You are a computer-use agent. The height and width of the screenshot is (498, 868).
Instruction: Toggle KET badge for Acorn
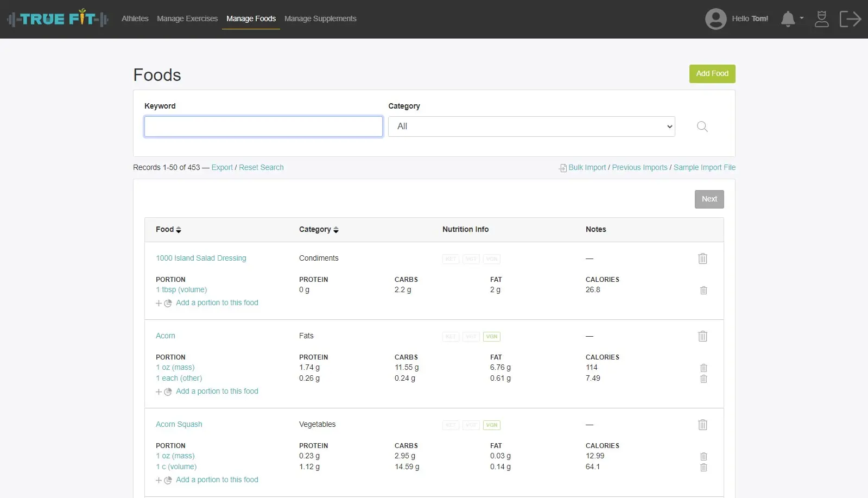pos(451,337)
